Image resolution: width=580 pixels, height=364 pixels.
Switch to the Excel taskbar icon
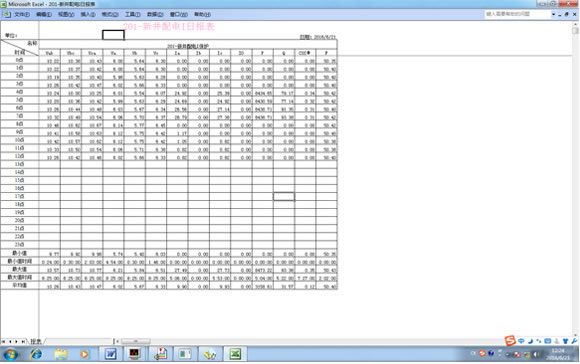235,354
